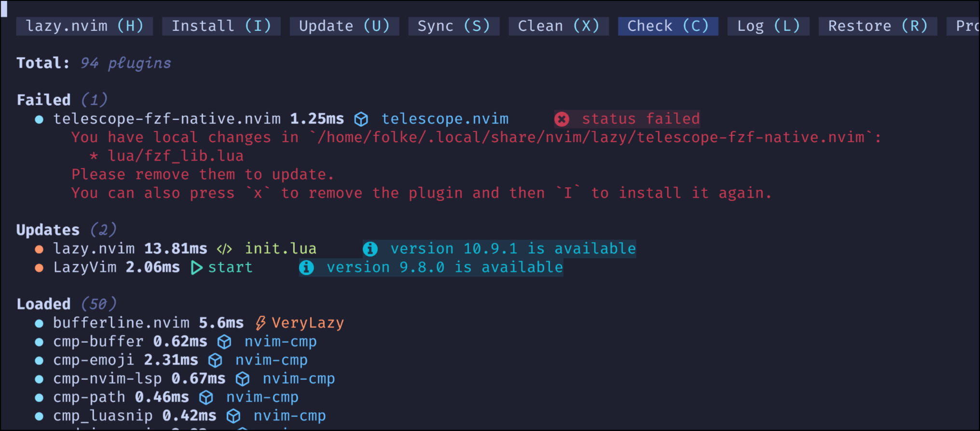Switch to the Install tab
980x431 pixels.
(221, 26)
